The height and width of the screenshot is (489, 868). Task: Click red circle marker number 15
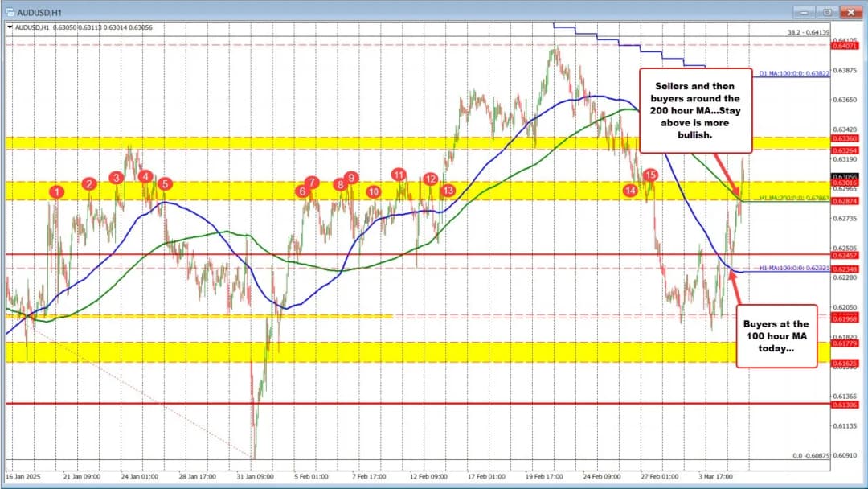[650, 175]
